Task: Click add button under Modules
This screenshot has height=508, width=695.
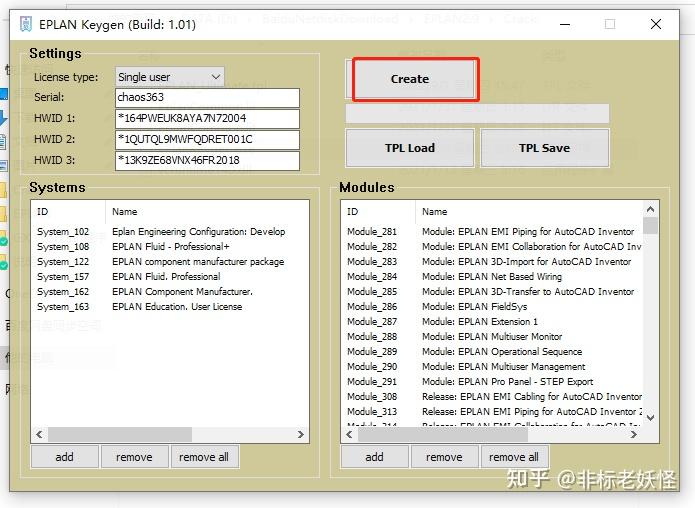Action: tap(375, 457)
